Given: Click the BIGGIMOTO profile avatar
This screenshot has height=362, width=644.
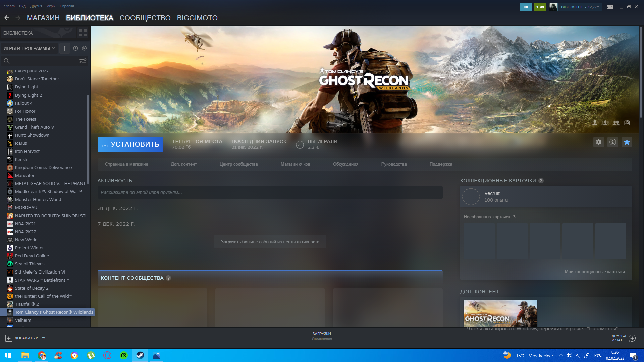Looking at the screenshot, I should pyautogui.click(x=553, y=7).
